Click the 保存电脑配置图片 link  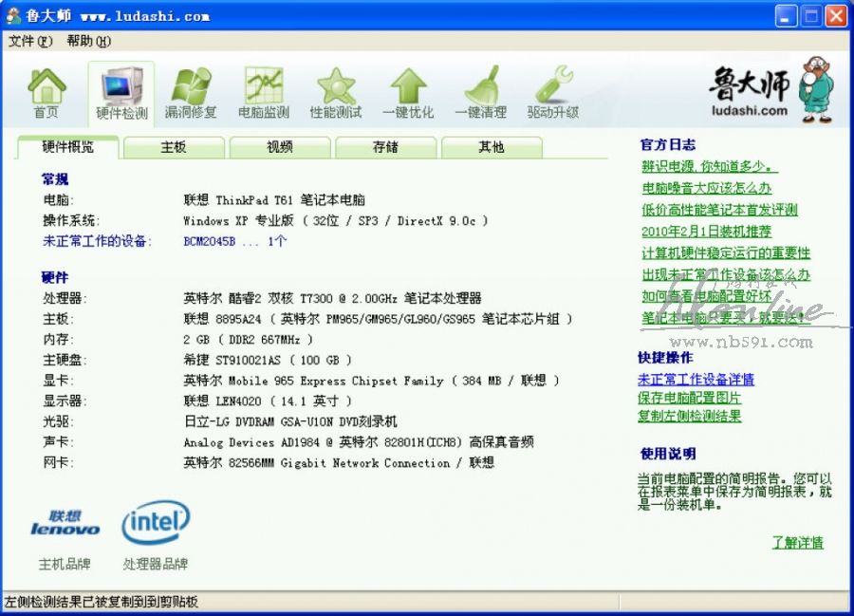point(690,398)
